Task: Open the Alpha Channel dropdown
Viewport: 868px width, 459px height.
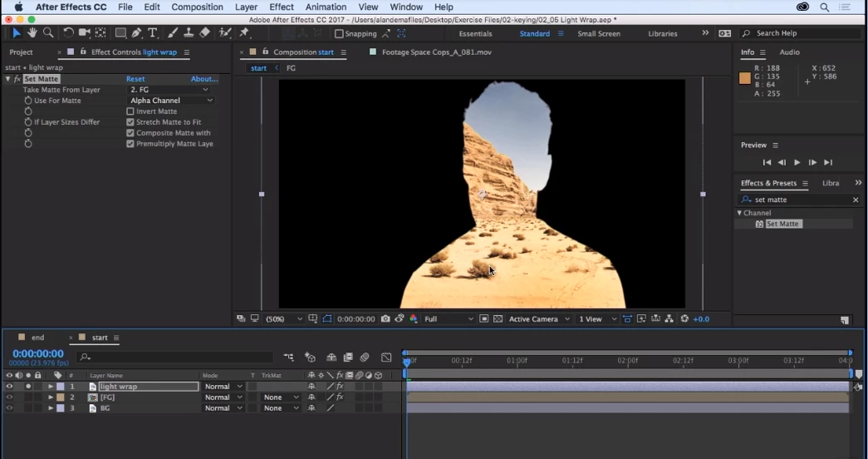Action: [x=171, y=101]
